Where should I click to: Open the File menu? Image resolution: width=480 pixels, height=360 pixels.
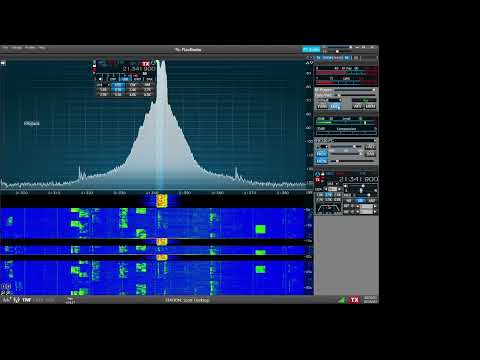pos(5,48)
